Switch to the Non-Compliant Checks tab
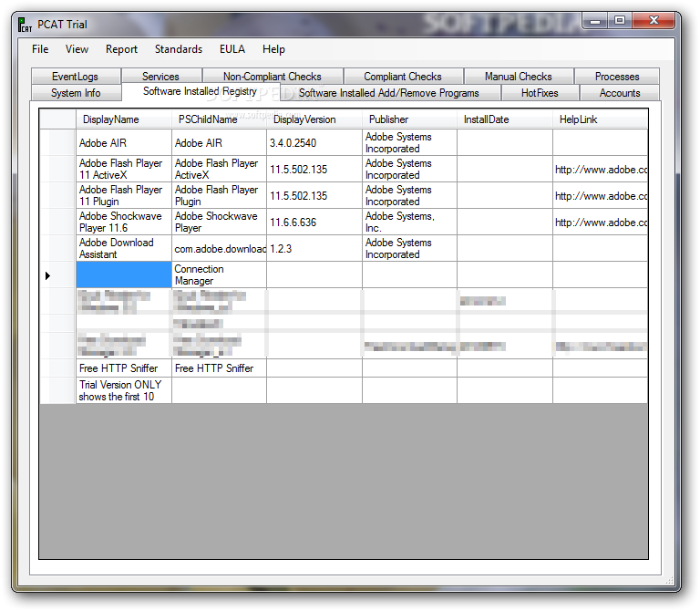This screenshot has width=700, height=611. pos(273,77)
